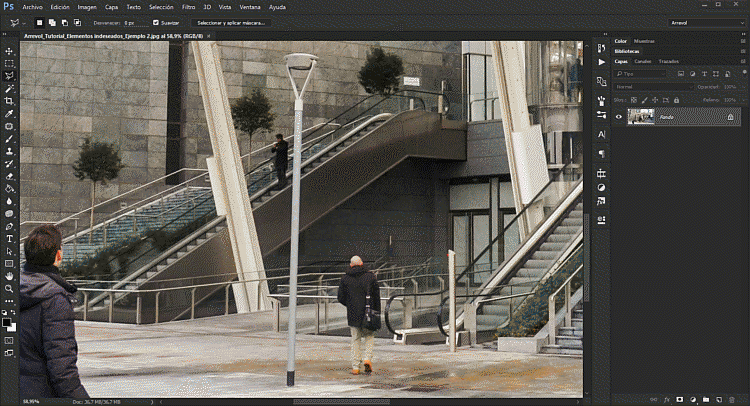Image resolution: width=750 pixels, height=406 pixels.
Task: Select the Eyedropper tool
Action: [x=9, y=114]
